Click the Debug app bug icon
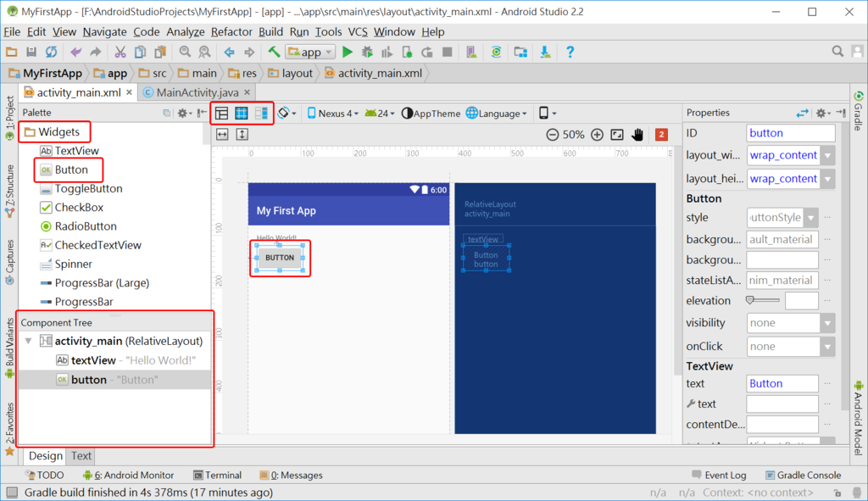The image size is (868, 501). pos(367,52)
